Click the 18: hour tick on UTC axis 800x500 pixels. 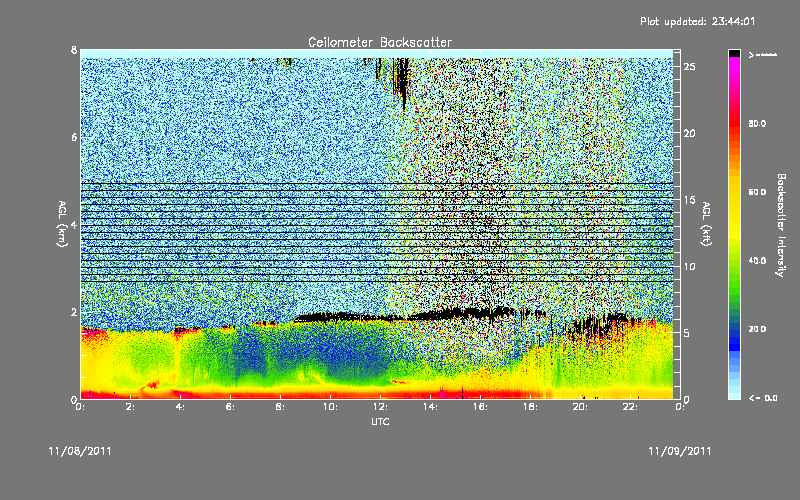pos(530,407)
